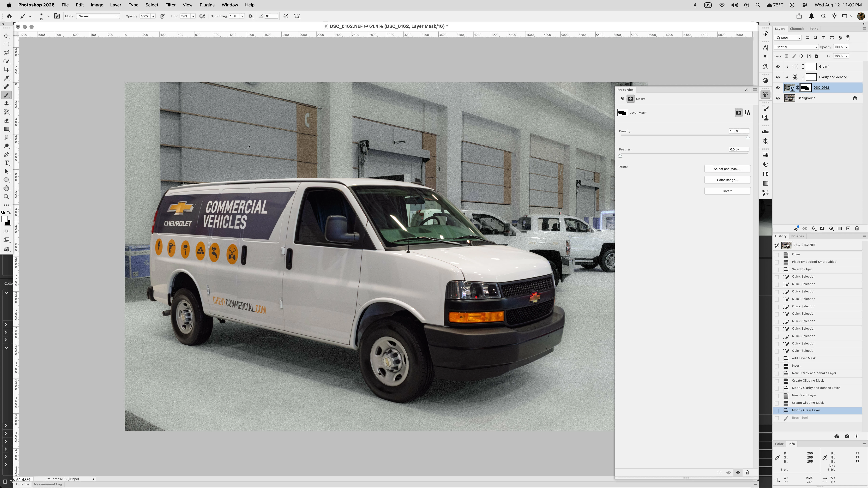The height and width of the screenshot is (488, 868).
Task: Select the pixel mask button in Properties
Action: point(739,113)
